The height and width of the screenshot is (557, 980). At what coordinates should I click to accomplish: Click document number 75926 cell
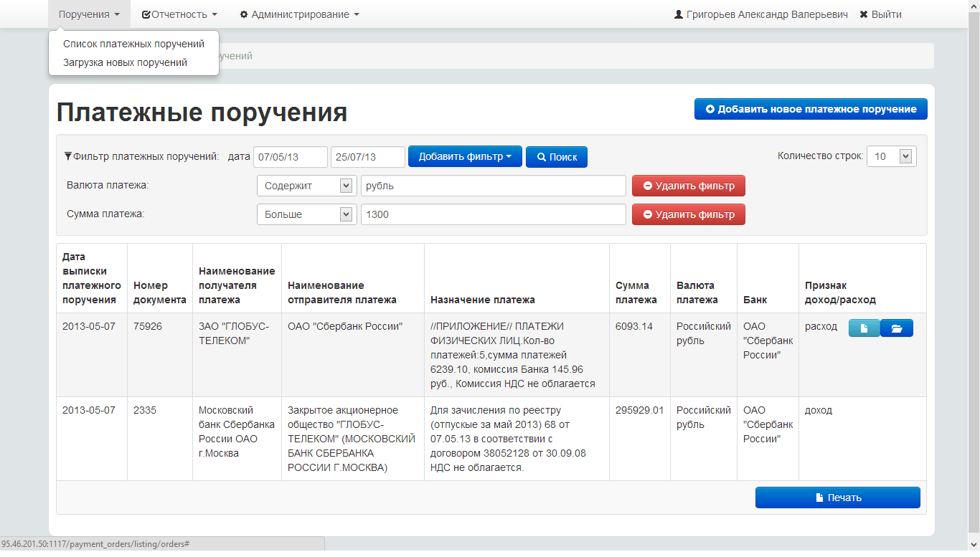tap(160, 355)
